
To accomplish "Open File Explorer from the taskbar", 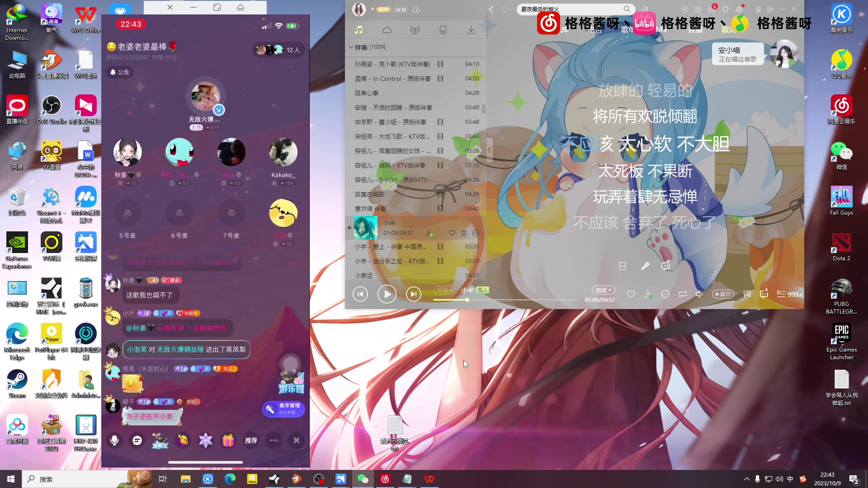I will click(x=185, y=479).
